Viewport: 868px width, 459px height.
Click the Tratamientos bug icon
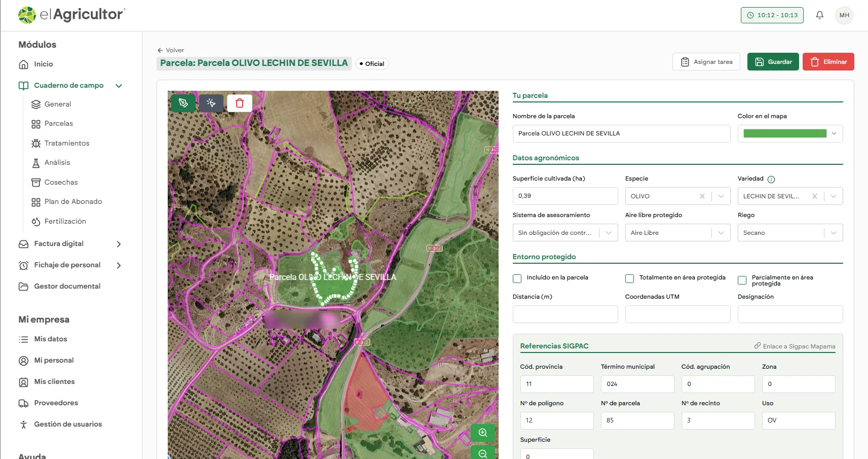[x=36, y=144]
